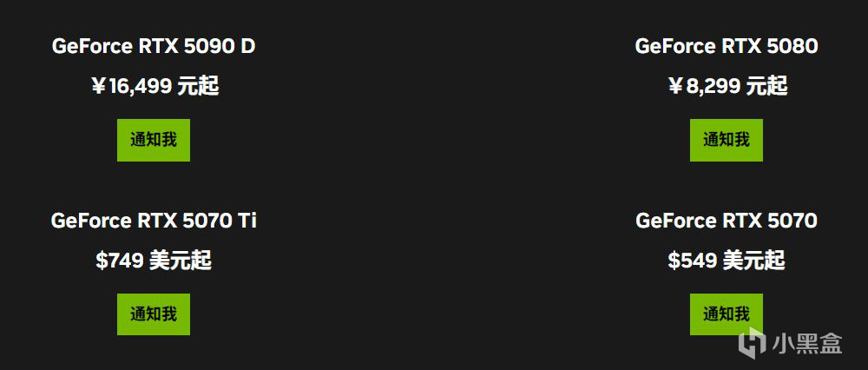Click the GeForce RTX 5070 heading
Viewport: 868px width, 370px height.
726,221
